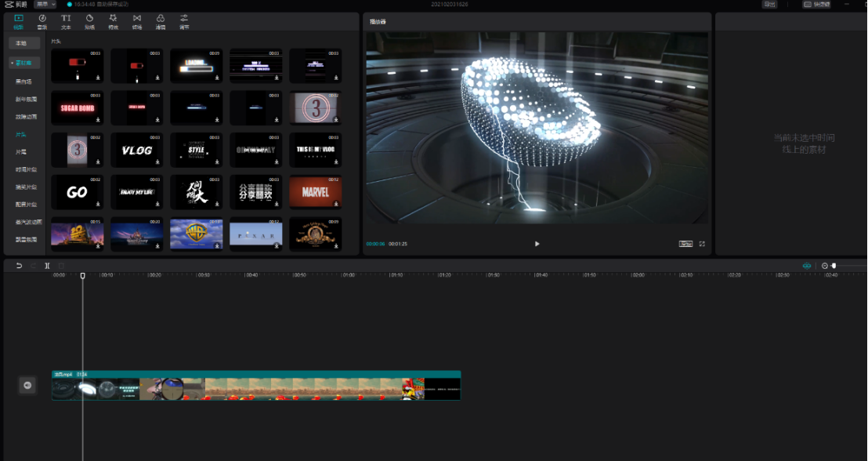Screen dimensions: 868x461
Task: Toggle fullscreen preview in the player
Action: point(702,244)
